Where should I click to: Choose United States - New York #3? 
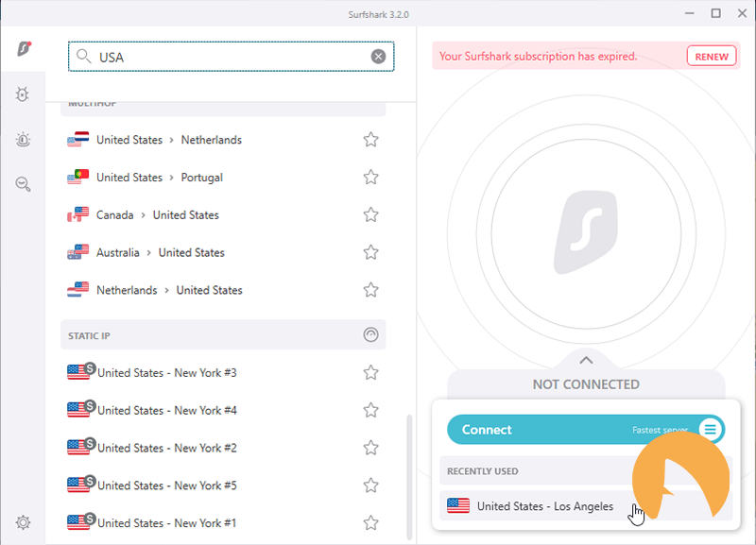(x=223, y=372)
